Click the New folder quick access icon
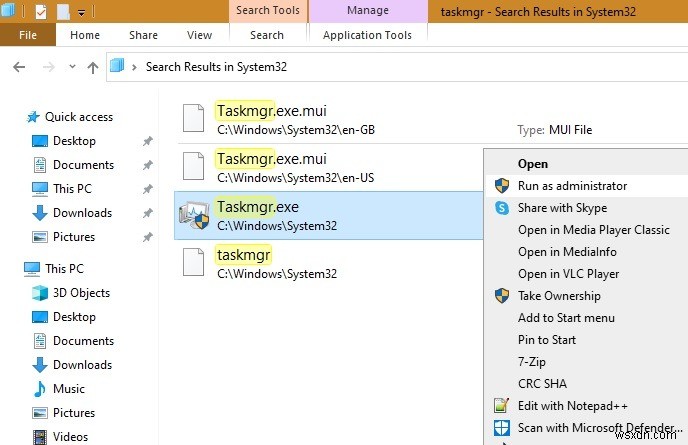The image size is (688, 445). click(63, 12)
